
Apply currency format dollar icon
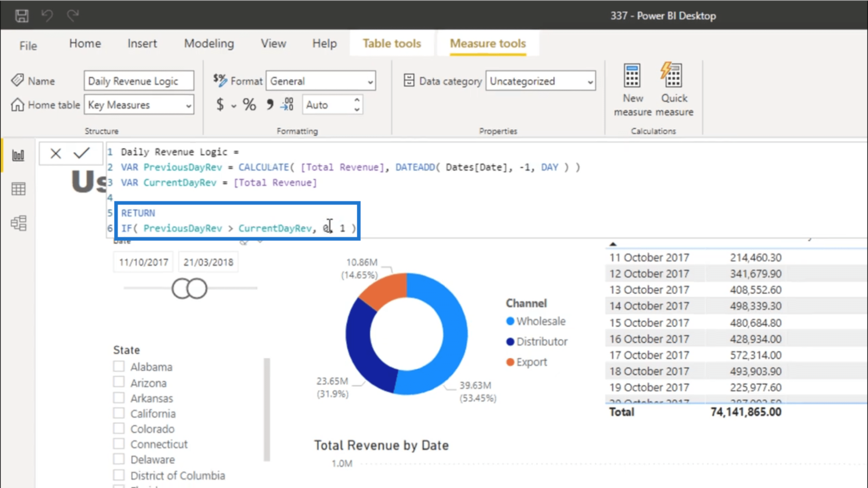[220, 105]
